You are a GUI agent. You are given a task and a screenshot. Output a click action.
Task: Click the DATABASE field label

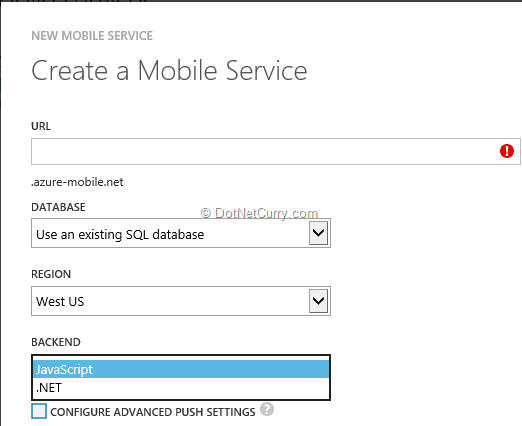pyautogui.click(x=58, y=207)
